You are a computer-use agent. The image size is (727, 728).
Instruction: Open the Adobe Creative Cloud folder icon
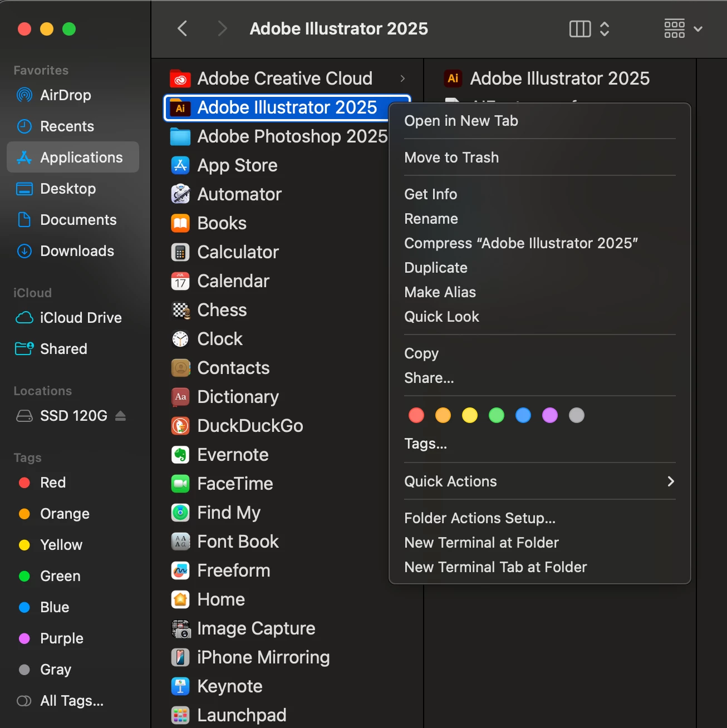click(x=180, y=79)
